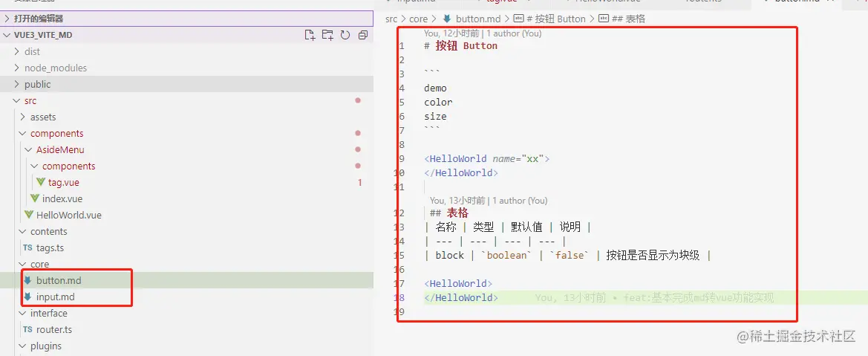Collapse all folders with the collapse icon

[363, 35]
